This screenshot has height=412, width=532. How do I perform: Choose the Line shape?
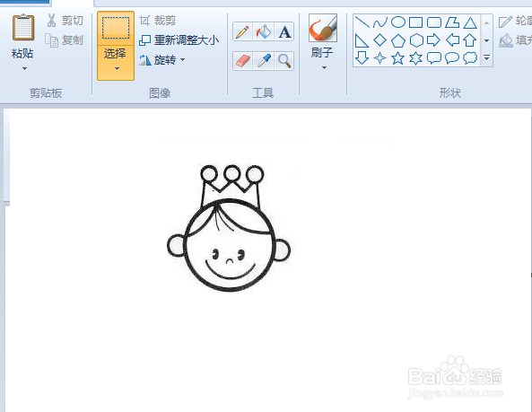pyautogui.click(x=362, y=22)
